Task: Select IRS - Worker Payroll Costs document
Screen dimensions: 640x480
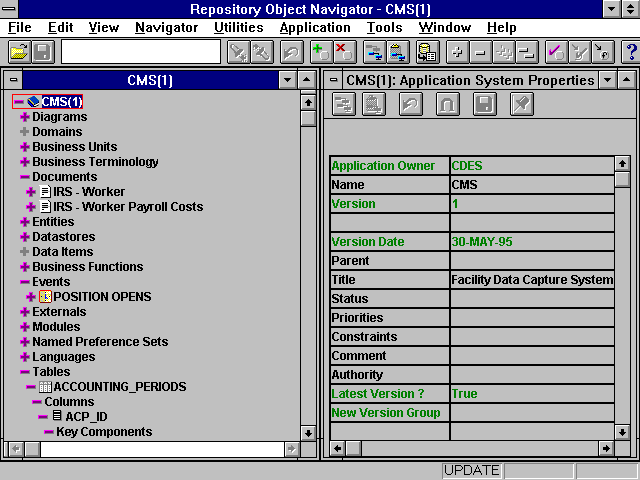Action: pos(127,207)
